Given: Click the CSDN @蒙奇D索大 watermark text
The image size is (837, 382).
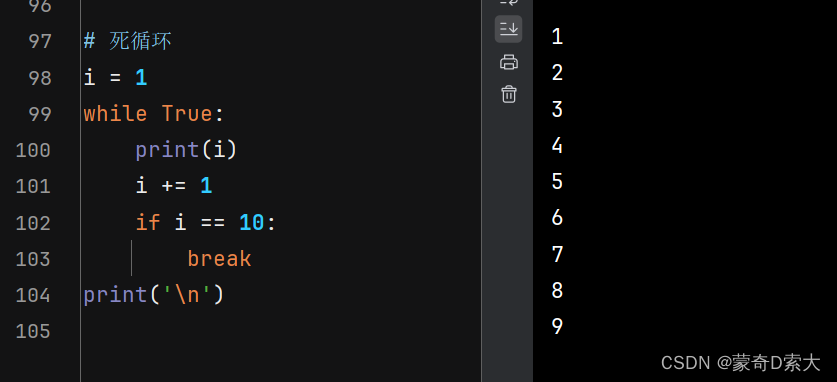Looking at the screenshot, I should (x=740, y=363).
